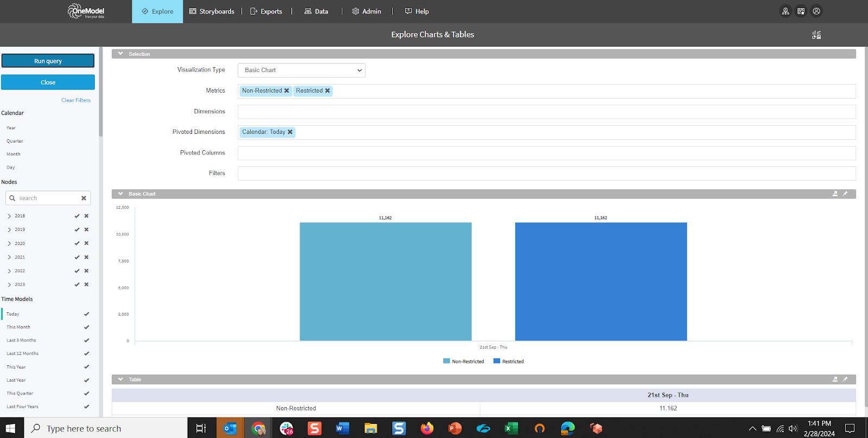868x438 pixels.
Task: Collapse the Selection panel section
Action: [120, 54]
